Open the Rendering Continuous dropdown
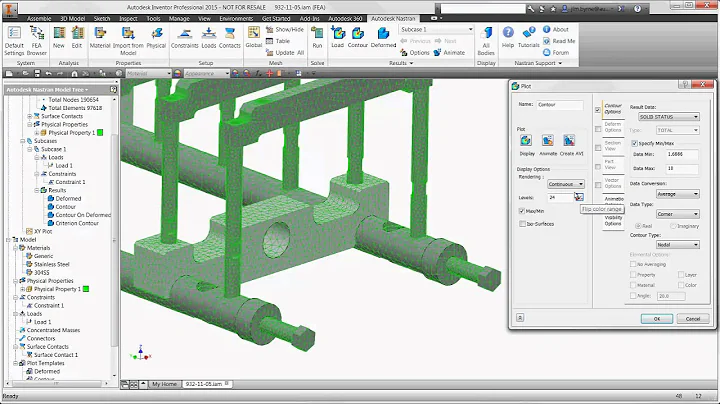Screen dimensions: 720x404 tap(566, 184)
